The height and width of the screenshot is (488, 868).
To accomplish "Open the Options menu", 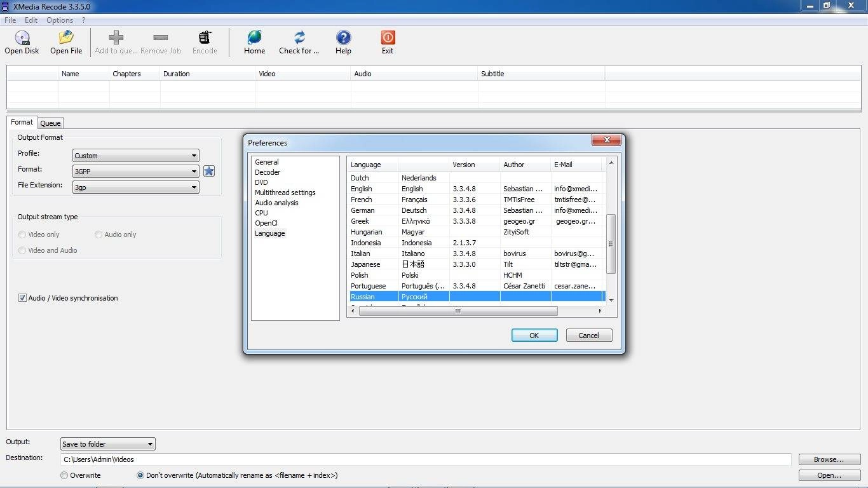I will [60, 20].
